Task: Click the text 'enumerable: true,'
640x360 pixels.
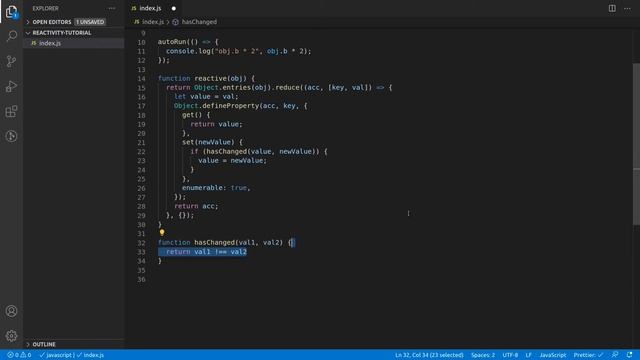Action: tap(216, 188)
